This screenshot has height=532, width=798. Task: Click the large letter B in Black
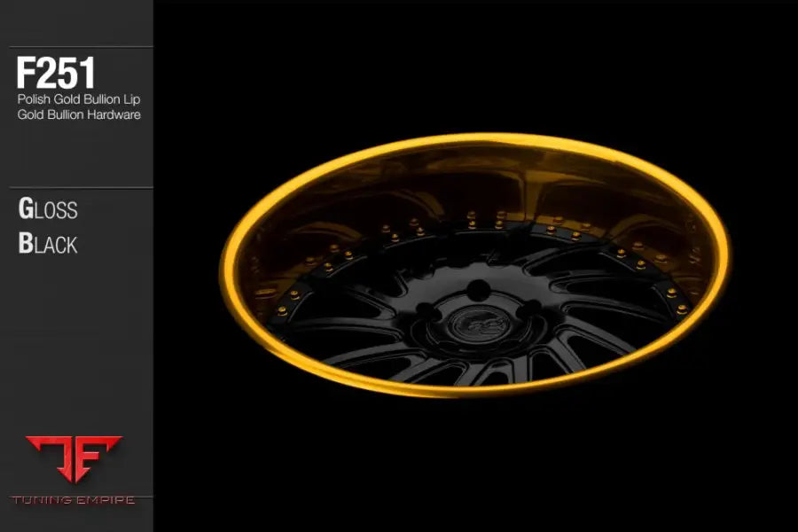tap(26, 243)
